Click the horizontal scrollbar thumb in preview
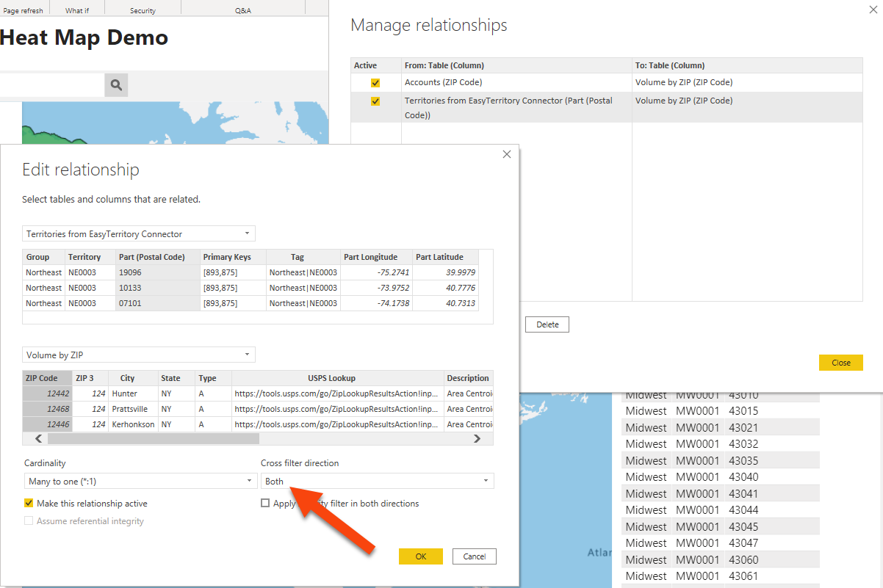The height and width of the screenshot is (588, 883). pyautogui.click(x=153, y=439)
